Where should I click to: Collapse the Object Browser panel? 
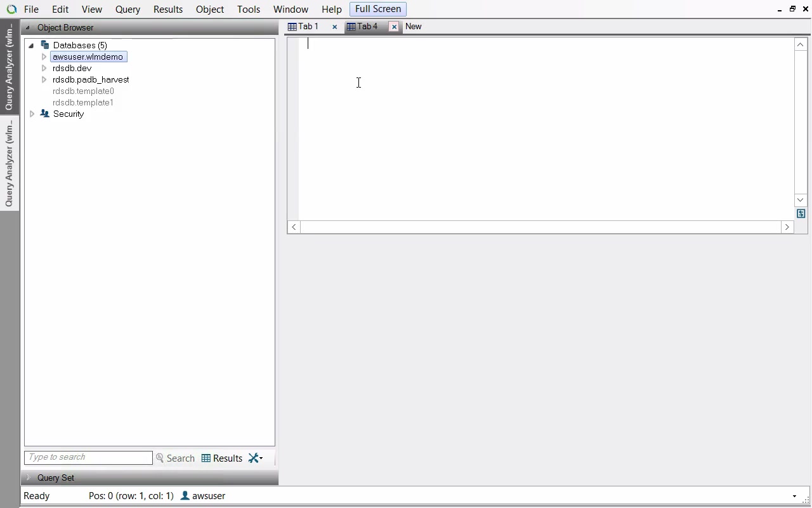tap(27, 28)
